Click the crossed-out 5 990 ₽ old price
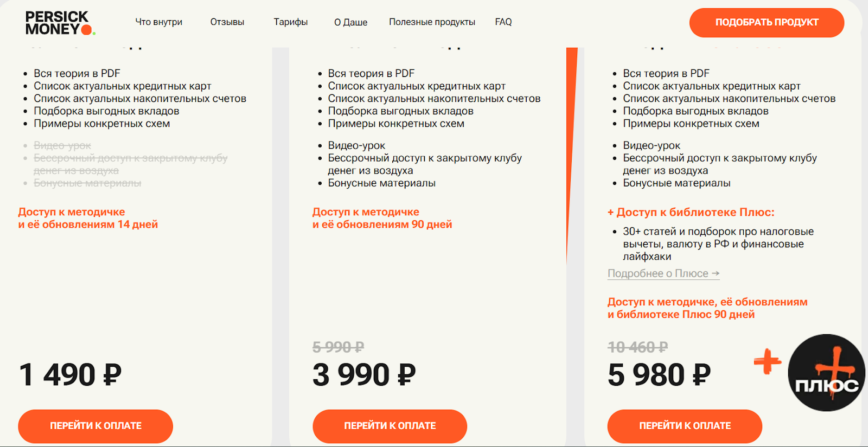 pyautogui.click(x=338, y=347)
